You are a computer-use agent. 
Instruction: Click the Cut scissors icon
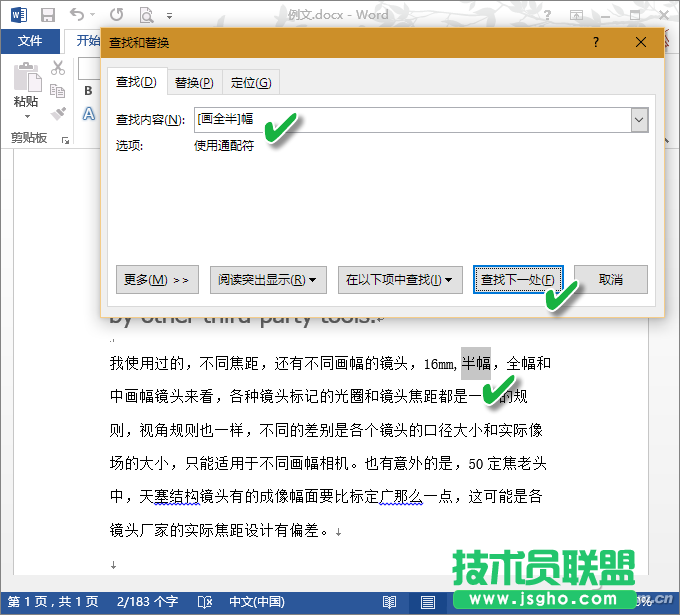pos(58,68)
